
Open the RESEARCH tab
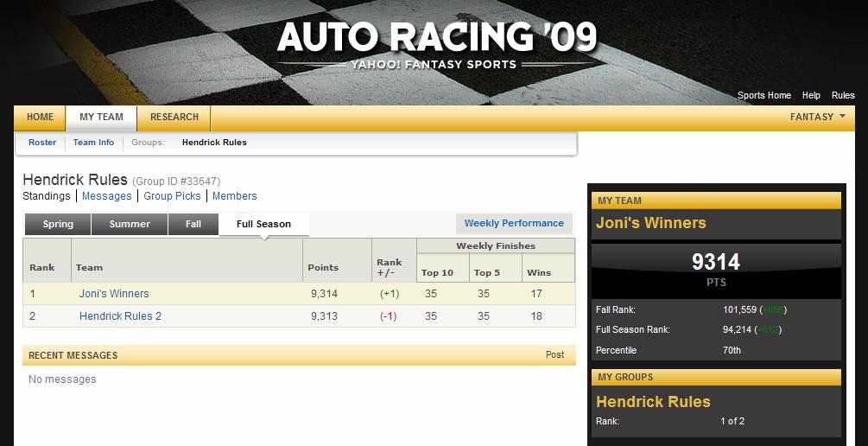click(174, 117)
